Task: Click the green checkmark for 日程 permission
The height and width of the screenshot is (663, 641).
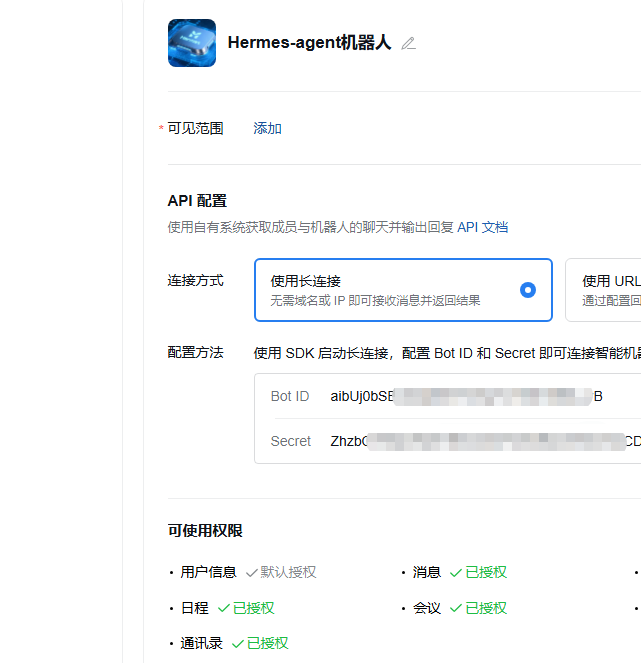Action: (223, 608)
